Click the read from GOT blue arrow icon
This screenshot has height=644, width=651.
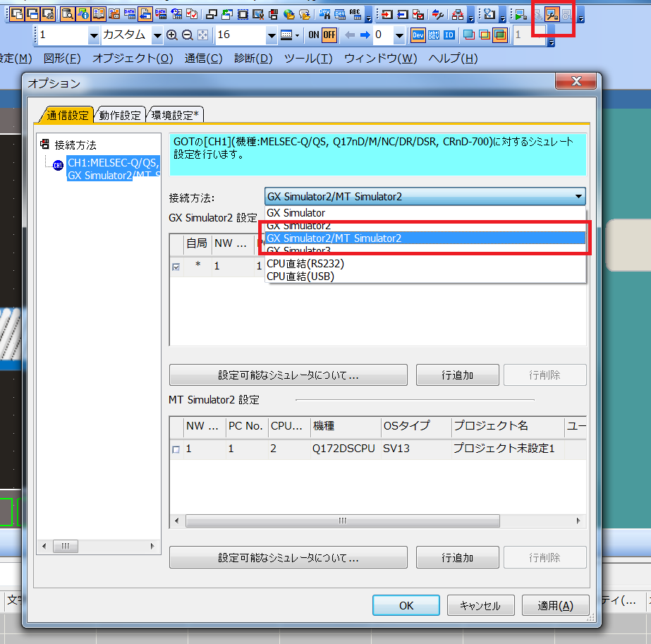point(402,15)
